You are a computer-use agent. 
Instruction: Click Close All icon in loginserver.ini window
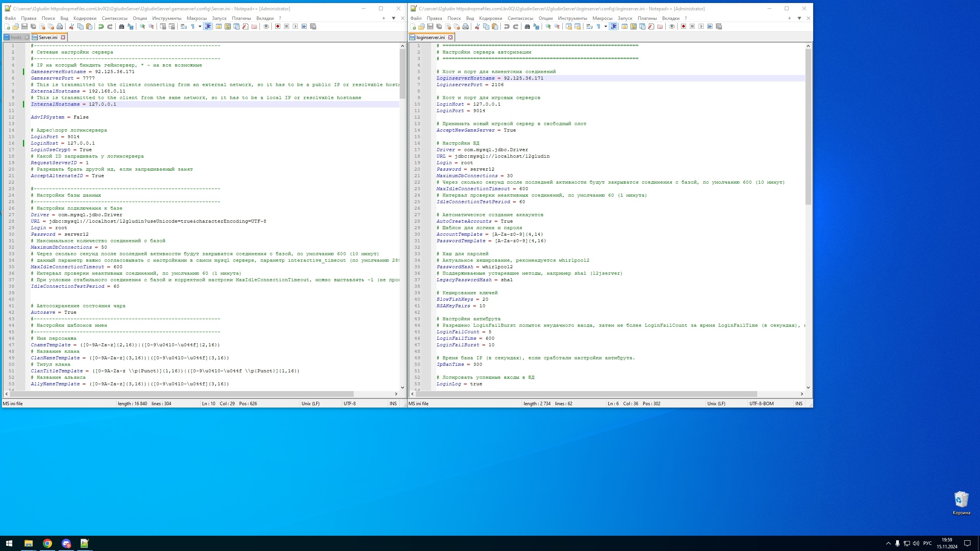457,26
